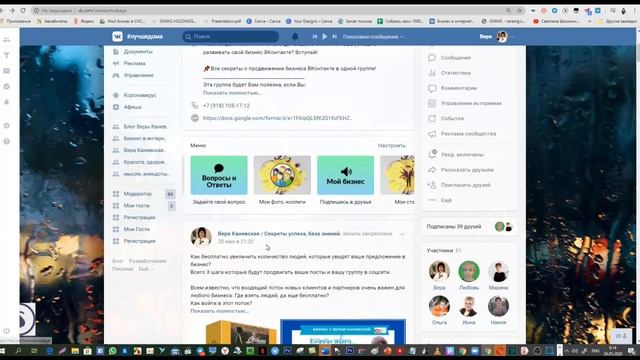Screen dimensions: 640x360
Task: Open the pinned post options chevron
Action: [402, 234]
